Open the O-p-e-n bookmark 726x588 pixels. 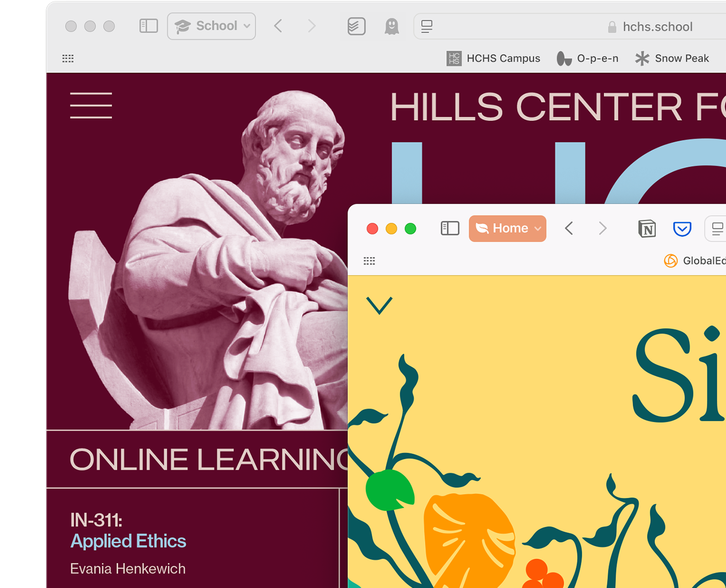pos(587,58)
